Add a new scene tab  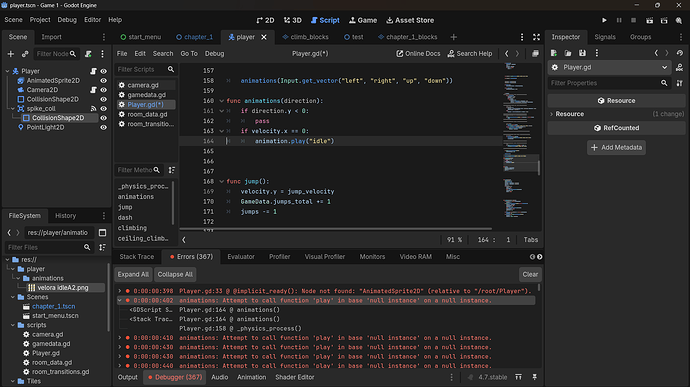454,37
